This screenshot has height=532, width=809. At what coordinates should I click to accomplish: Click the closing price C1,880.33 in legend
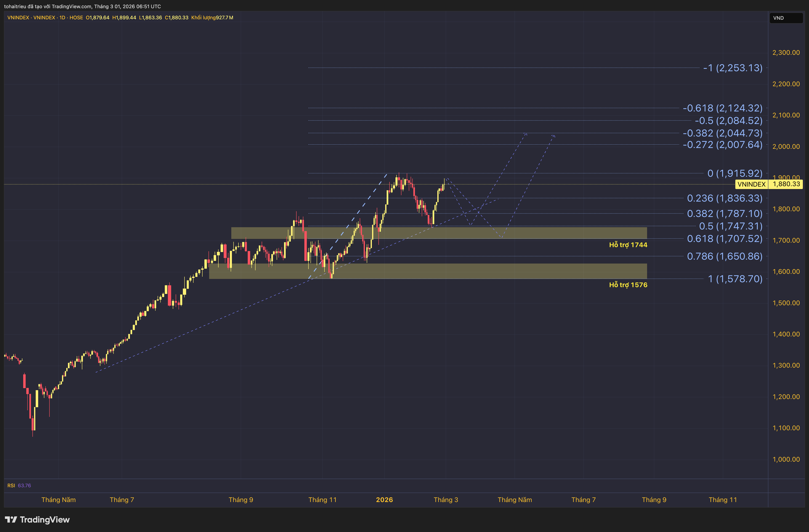[176, 18]
